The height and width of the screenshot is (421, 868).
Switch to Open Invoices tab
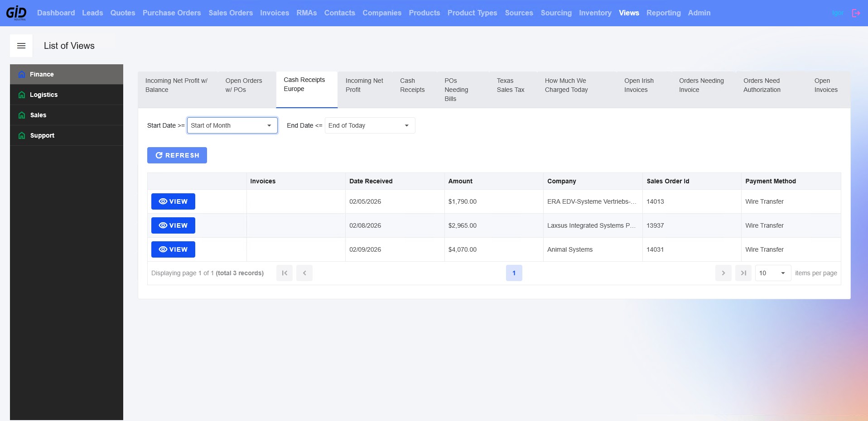(829, 90)
